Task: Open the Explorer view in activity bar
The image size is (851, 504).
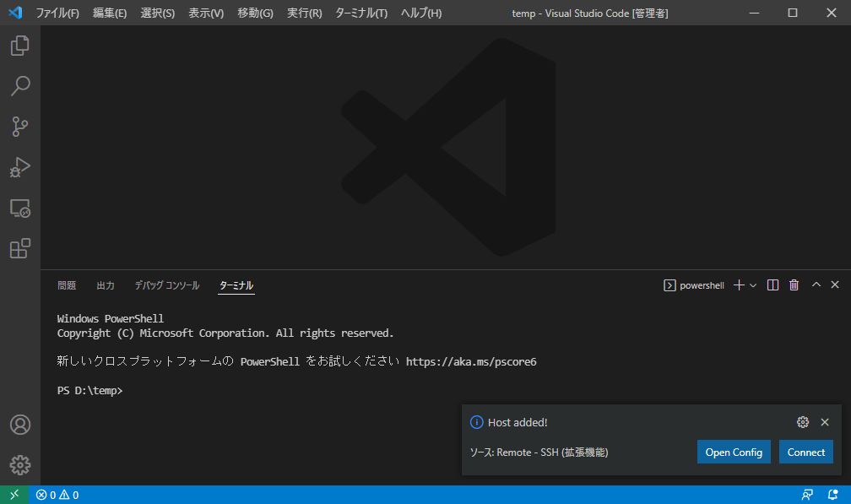Action: click(x=20, y=46)
